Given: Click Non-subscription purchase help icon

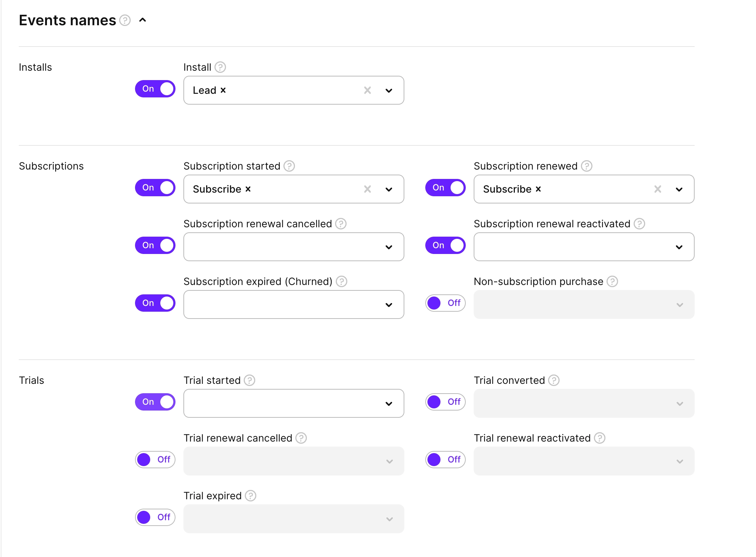Looking at the screenshot, I should click(612, 281).
